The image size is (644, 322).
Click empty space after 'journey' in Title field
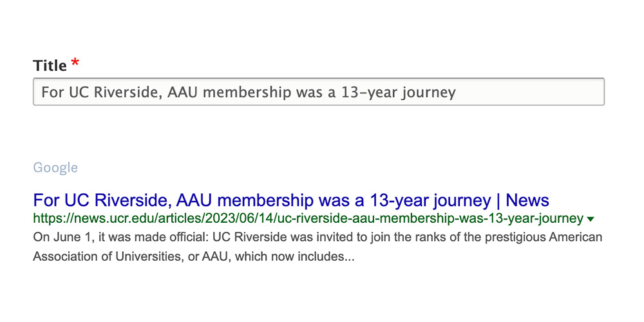(530, 92)
